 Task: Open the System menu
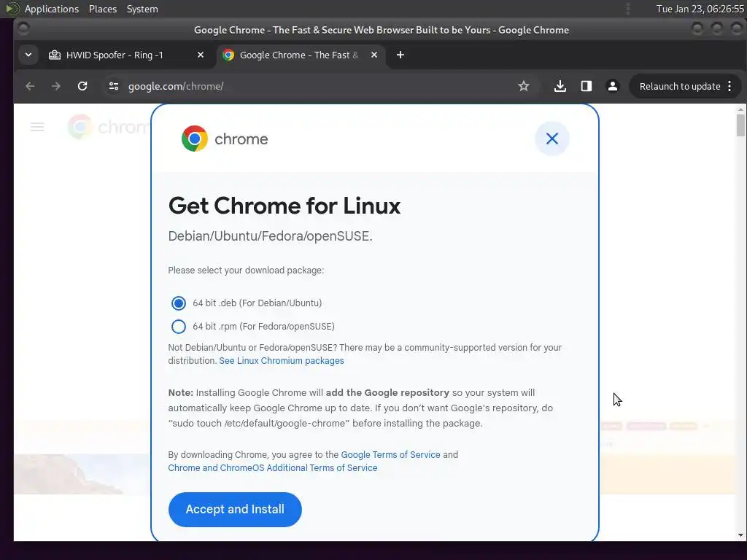click(x=142, y=9)
